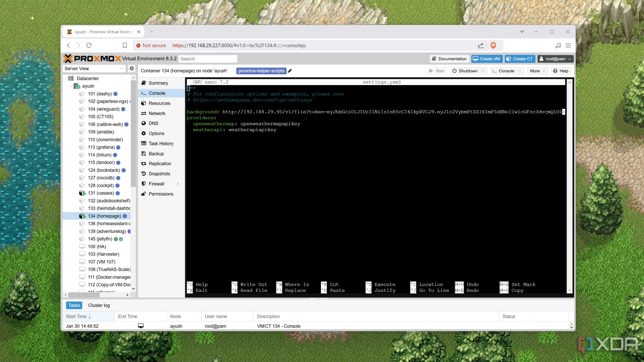Click the share page icon in address bar
Screen dimensions: 644x362
click(x=480, y=45)
